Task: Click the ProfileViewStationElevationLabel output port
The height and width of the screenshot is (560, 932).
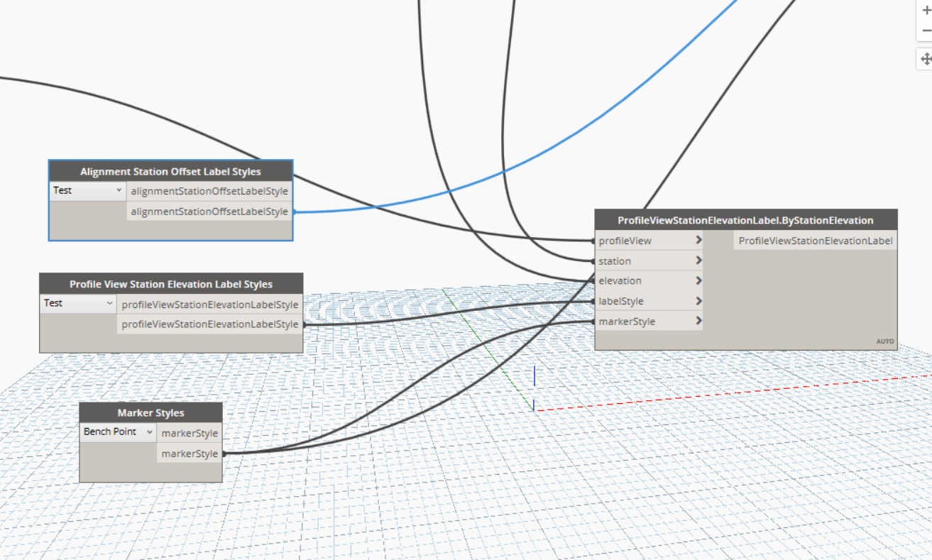Action: [816, 241]
